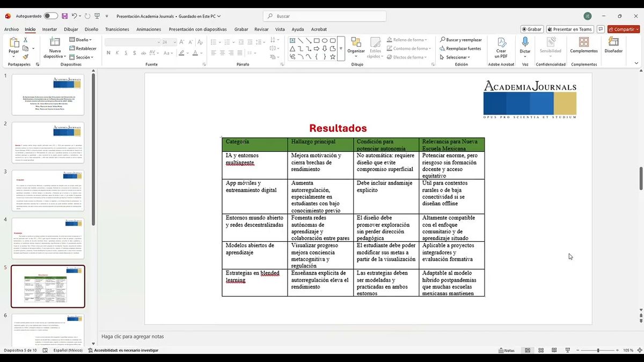Open the Relleno de forma dropdown
The width and height of the screenshot is (644, 362).
coord(407,40)
